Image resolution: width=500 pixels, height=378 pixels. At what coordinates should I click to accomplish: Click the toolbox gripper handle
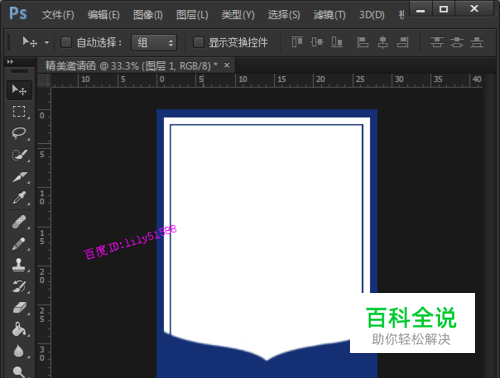(19, 71)
